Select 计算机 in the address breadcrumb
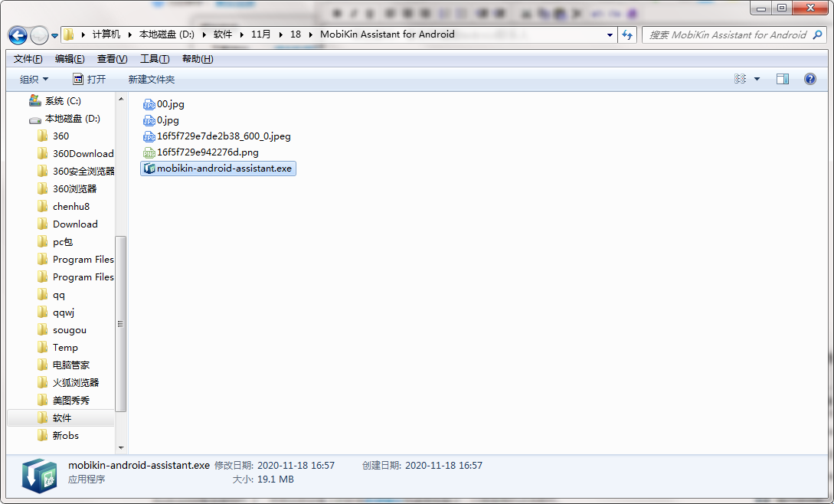This screenshot has width=834, height=504. [x=106, y=34]
